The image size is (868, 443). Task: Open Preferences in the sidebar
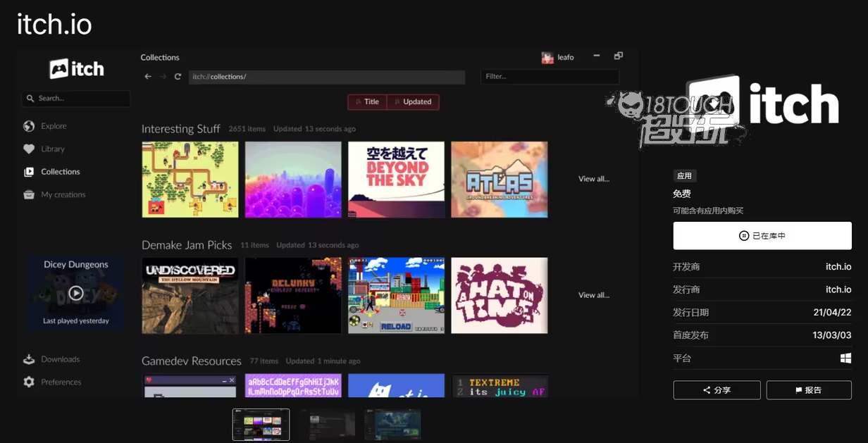pyautogui.click(x=61, y=382)
